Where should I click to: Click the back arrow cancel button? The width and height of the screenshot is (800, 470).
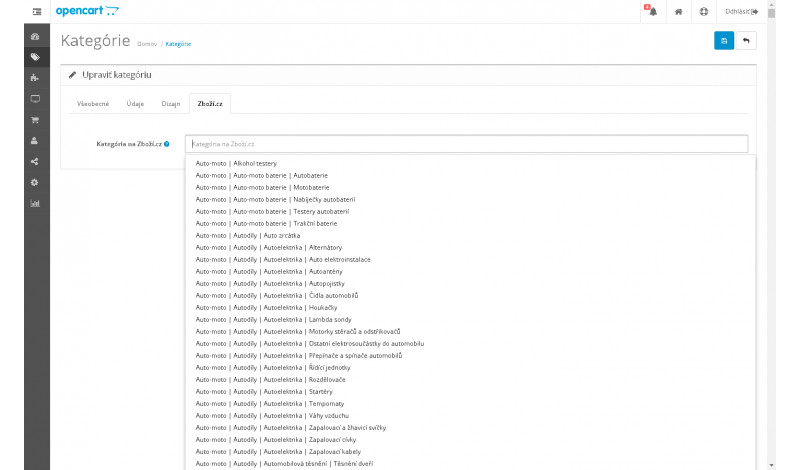746,41
